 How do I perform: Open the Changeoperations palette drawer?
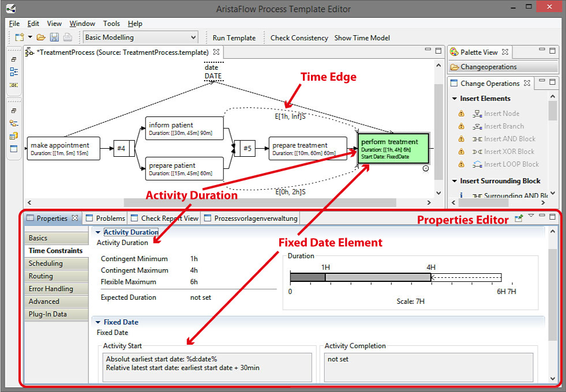[504, 67]
